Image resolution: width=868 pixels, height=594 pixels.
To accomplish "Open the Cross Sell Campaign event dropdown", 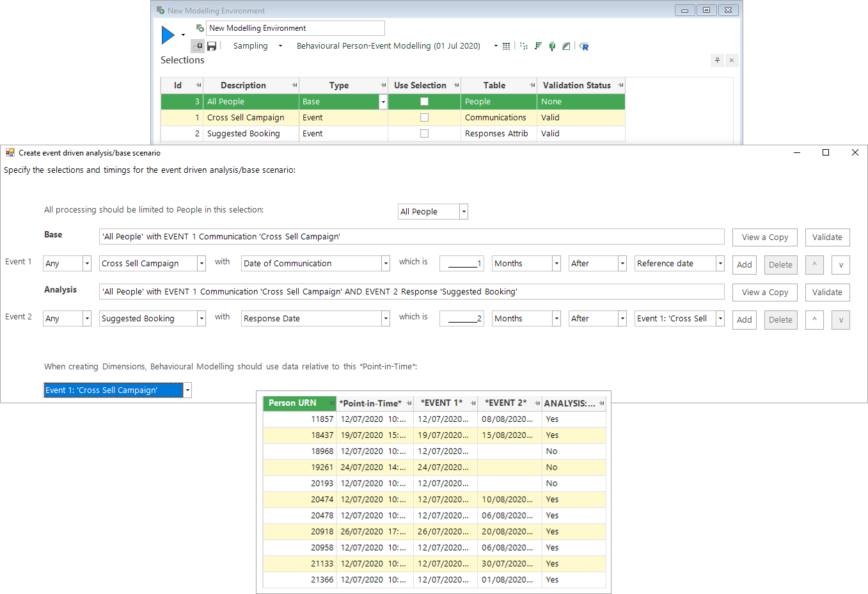I will coord(201,264).
